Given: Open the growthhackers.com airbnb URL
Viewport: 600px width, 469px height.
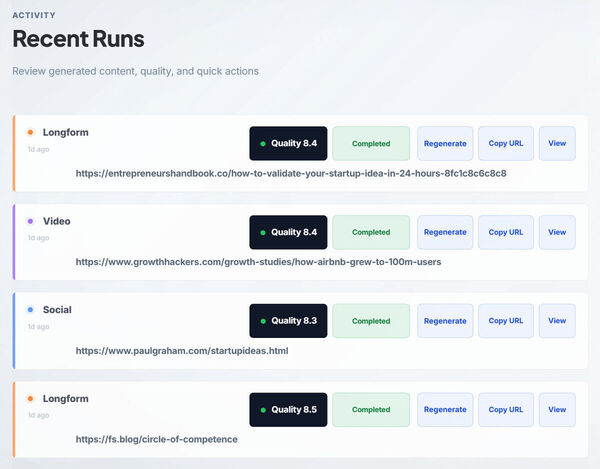Looking at the screenshot, I should [258, 262].
